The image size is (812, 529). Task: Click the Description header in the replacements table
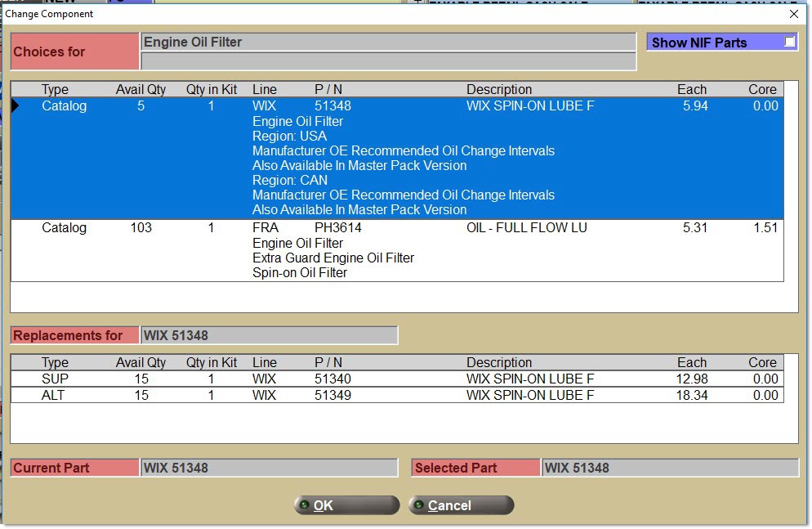(499, 363)
